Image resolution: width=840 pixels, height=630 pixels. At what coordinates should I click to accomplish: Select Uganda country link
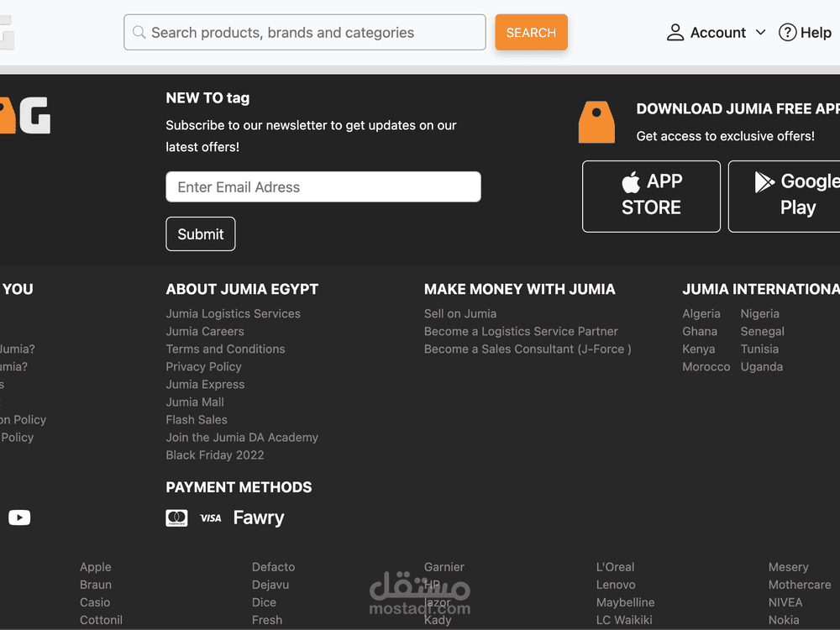[762, 366]
